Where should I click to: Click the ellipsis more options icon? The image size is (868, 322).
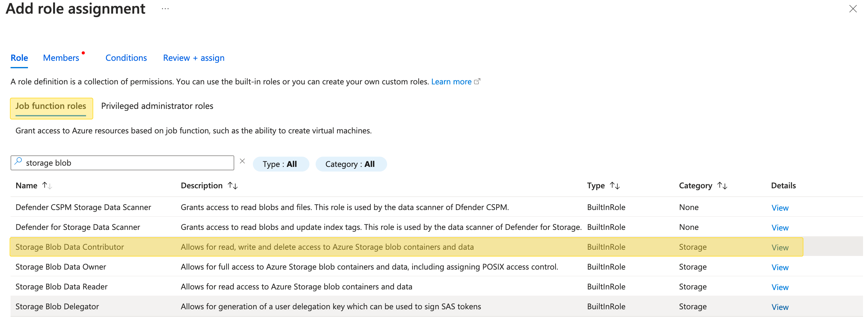click(165, 9)
